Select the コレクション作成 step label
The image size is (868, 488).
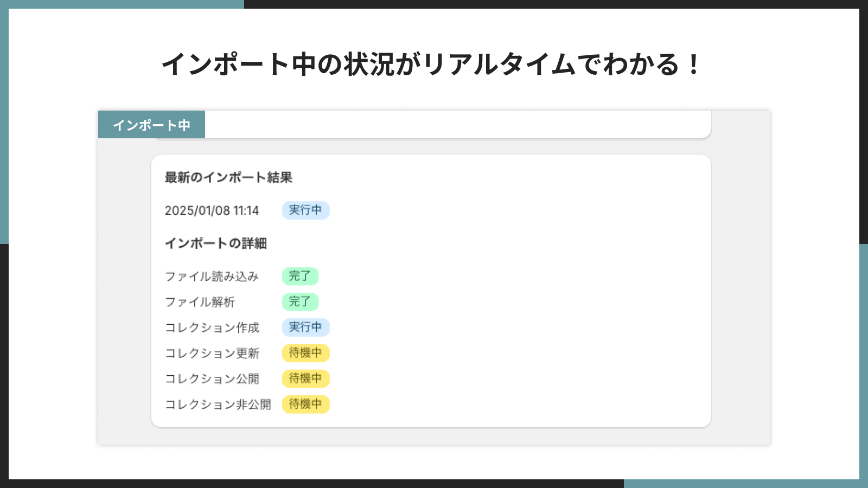[212, 328]
